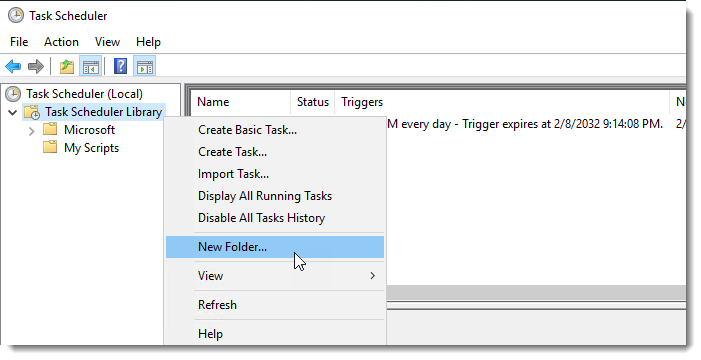Open the View menu in menu bar

click(107, 42)
